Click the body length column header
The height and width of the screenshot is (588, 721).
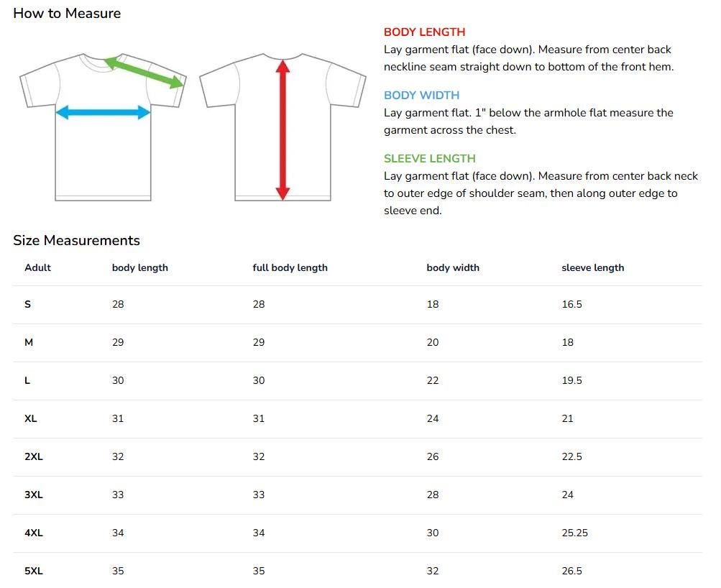[140, 268]
